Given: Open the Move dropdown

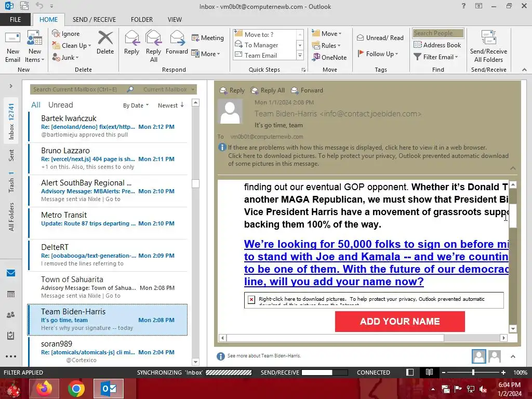Looking at the screenshot, I should click(327, 34).
